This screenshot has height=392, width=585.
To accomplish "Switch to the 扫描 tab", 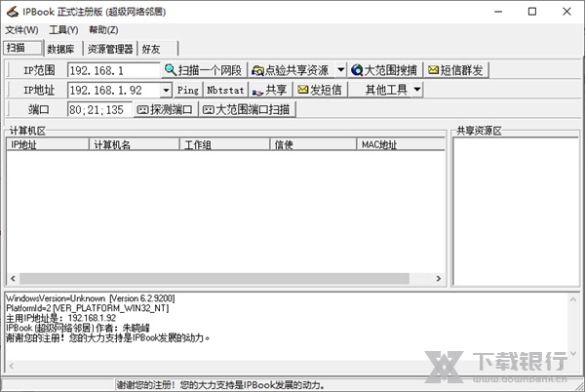I will (23, 48).
